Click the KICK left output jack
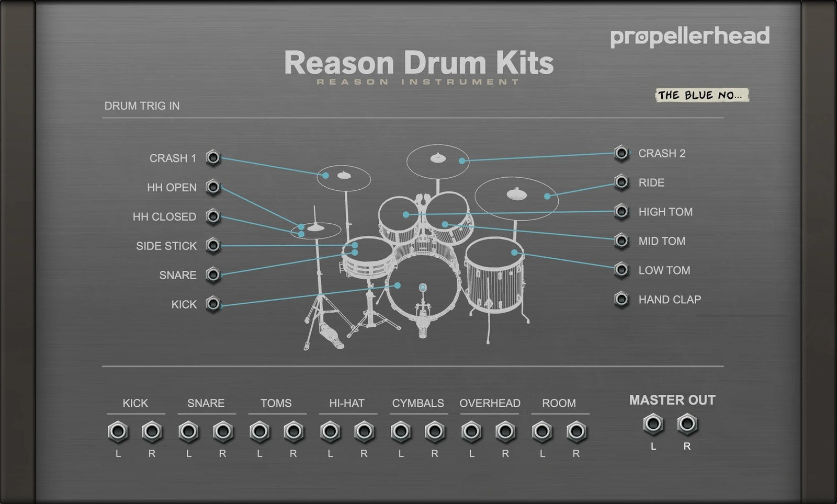This screenshot has width=837, height=504. coord(118,432)
